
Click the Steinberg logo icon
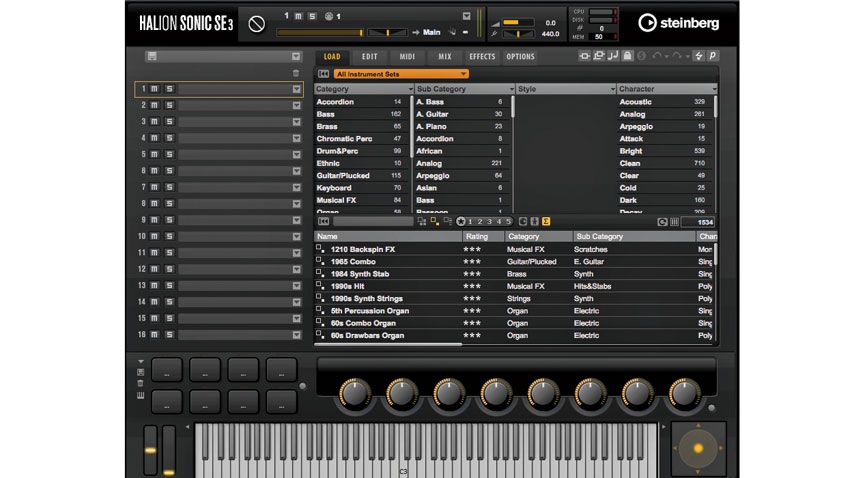[x=647, y=23]
